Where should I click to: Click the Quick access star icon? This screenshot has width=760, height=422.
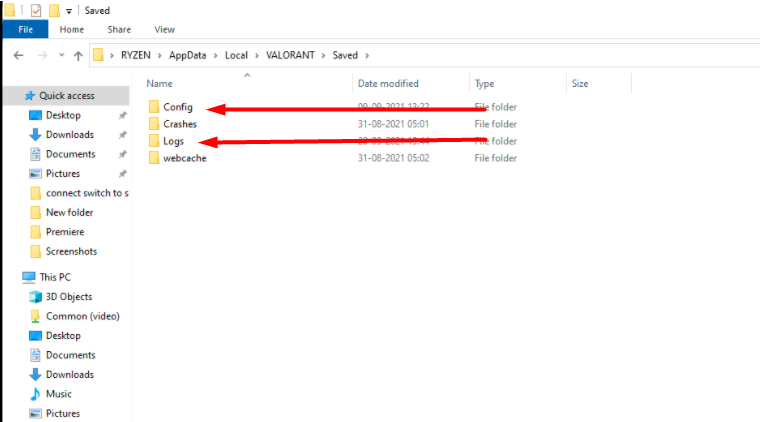click(x=30, y=95)
